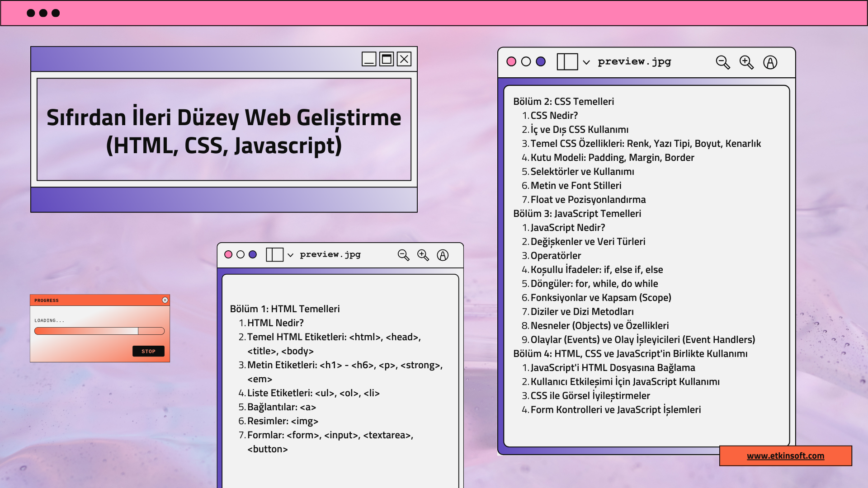Click 'Form Kontrolleri ve JavaScript İşlemleri' item
This screenshot has height=488, width=868.
click(x=616, y=409)
